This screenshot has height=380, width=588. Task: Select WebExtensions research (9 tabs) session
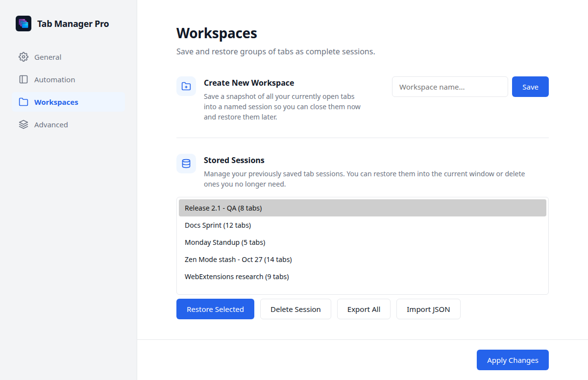point(363,276)
